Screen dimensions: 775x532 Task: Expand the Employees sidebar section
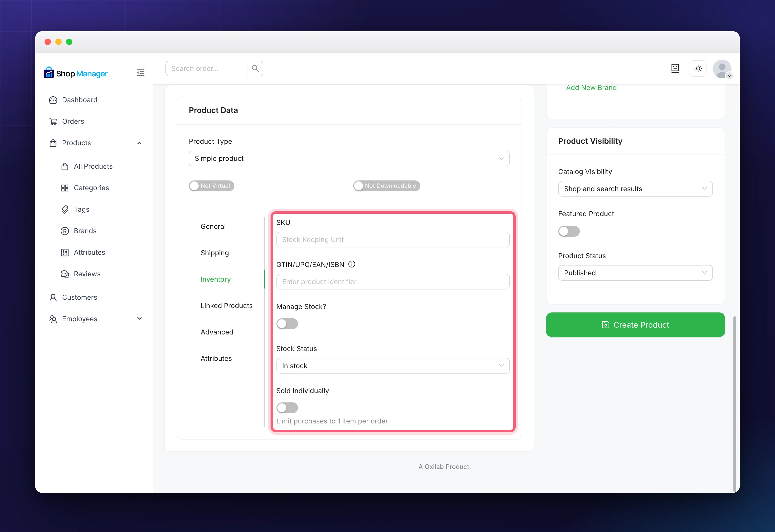[139, 319]
